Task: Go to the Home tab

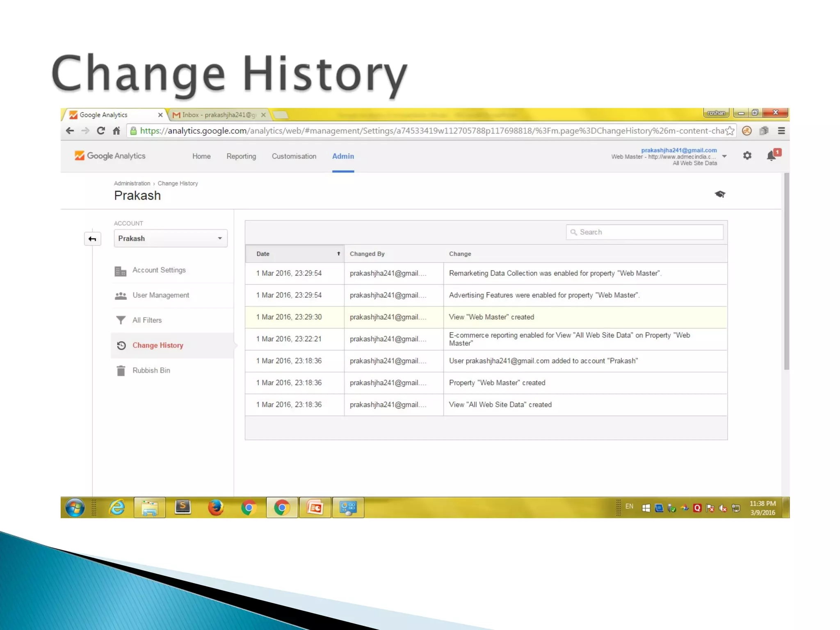Action: 201,156
